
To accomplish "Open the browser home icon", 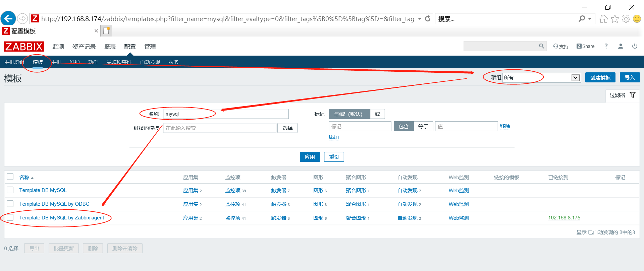I will [x=603, y=19].
